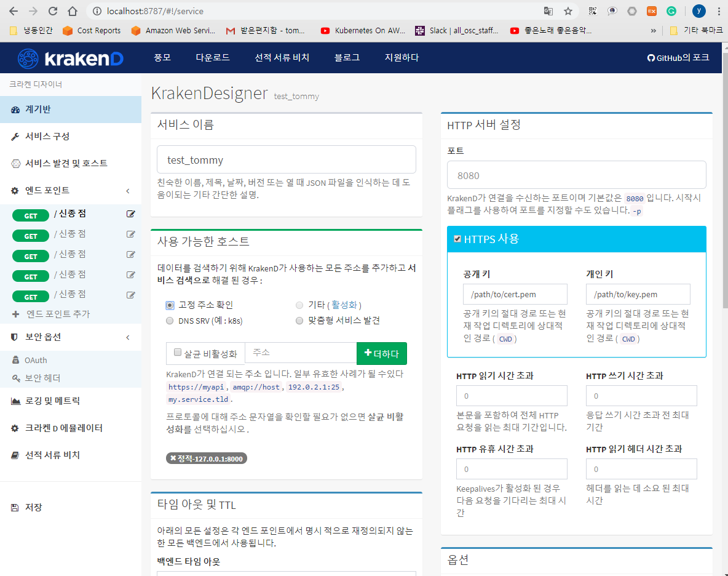Screen dimensions: 728x576
Task: Open the 지원하다 top navigation item
Action: 402,58
